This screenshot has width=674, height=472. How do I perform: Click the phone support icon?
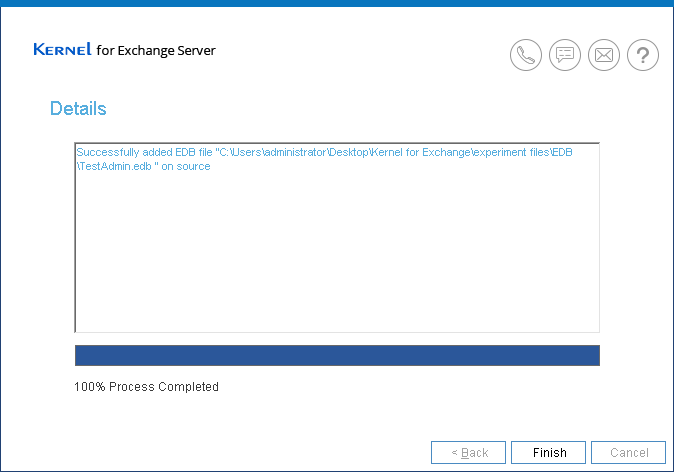[526, 55]
